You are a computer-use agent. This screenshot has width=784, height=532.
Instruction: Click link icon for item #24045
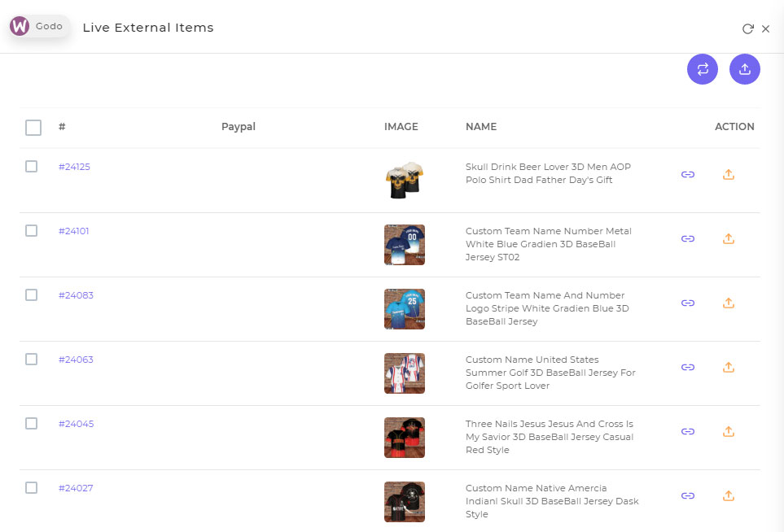tap(687, 431)
